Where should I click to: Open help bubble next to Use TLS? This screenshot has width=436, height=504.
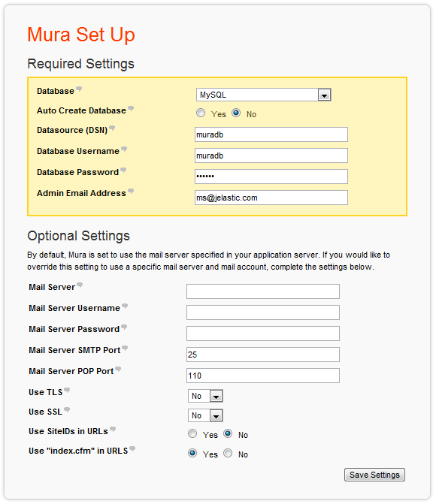pyautogui.click(x=67, y=391)
